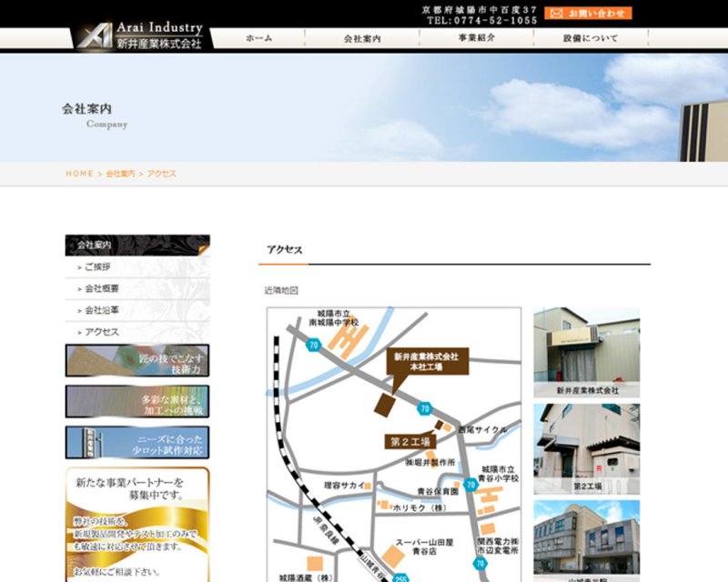This screenshot has width=728, height=582.
Task: Select 会社概要 from the sidebar list
Action: 102,289
